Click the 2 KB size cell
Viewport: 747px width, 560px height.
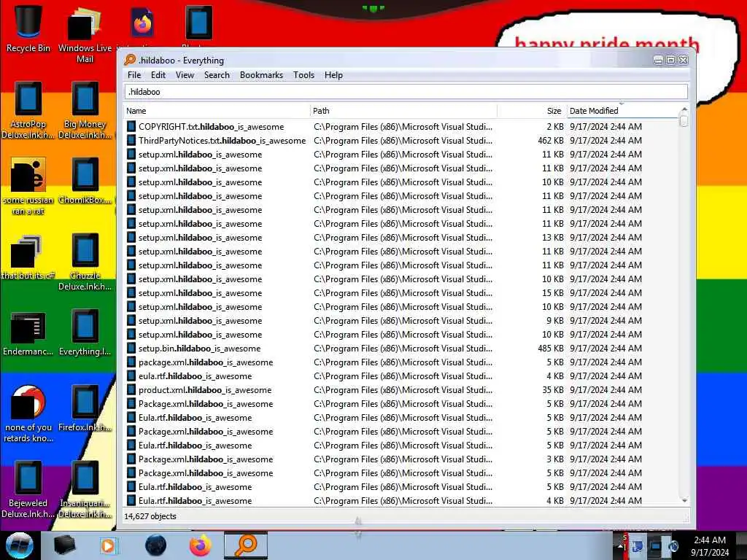coord(555,127)
